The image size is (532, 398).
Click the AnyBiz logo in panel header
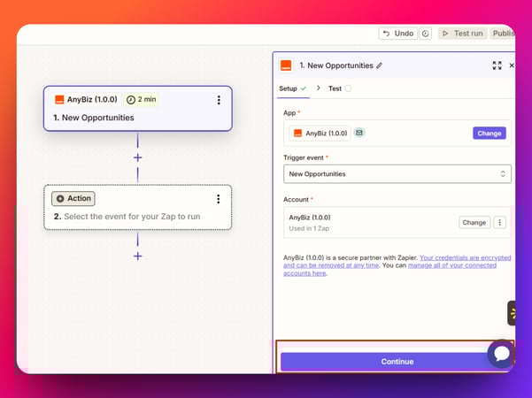286,65
